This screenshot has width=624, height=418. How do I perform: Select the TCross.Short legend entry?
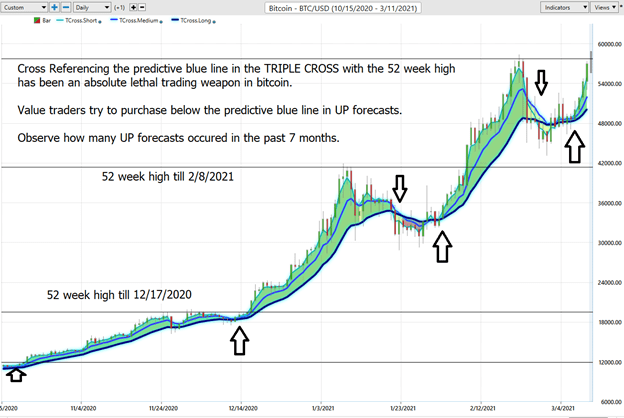point(78,21)
